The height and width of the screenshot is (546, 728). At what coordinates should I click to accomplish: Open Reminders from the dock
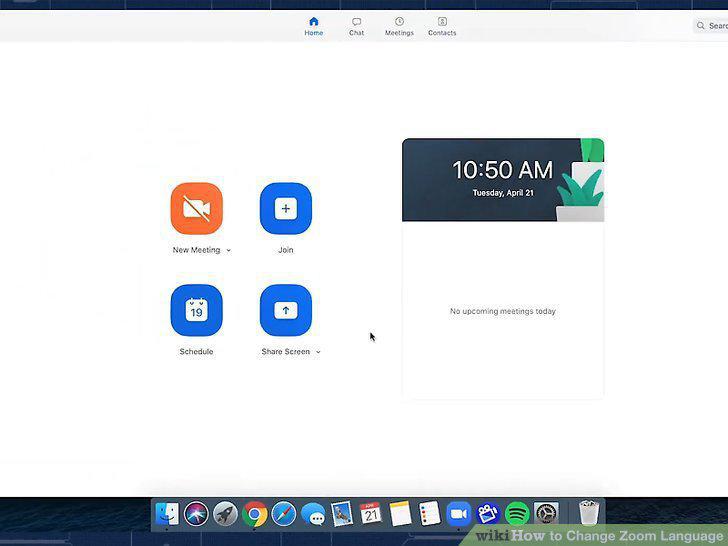[429, 514]
